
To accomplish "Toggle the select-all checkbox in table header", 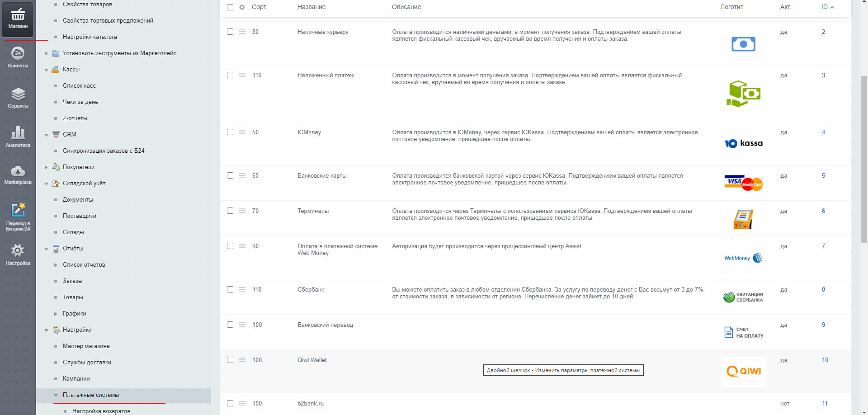I will tap(230, 7).
